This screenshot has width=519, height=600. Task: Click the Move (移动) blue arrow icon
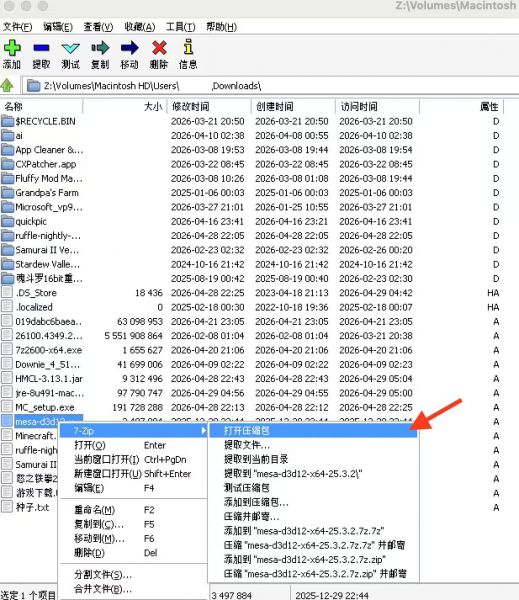pyautogui.click(x=129, y=48)
